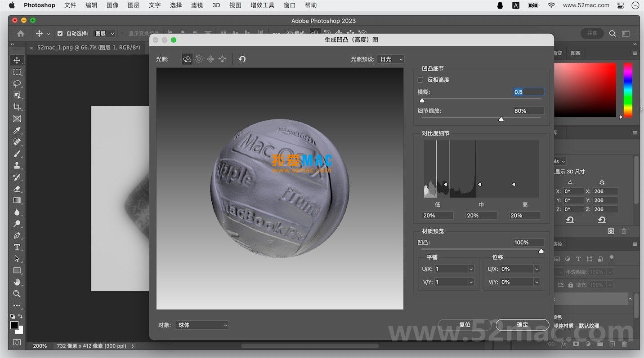Select the Lasso tool
This screenshot has width=644, height=358.
coord(17,84)
